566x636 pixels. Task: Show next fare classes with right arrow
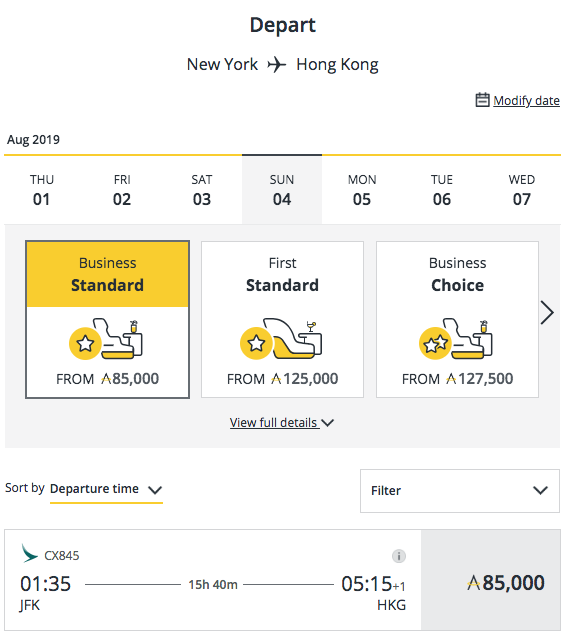pyautogui.click(x=547, y=312)
